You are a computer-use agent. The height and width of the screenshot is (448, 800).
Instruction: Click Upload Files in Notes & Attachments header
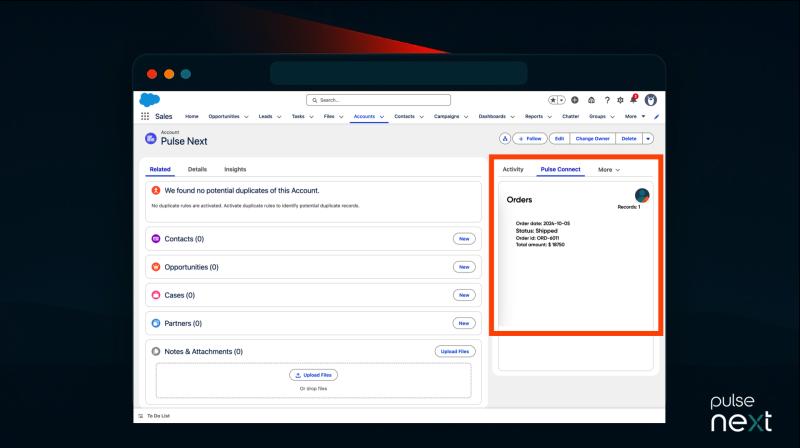(x=455, y=352)
